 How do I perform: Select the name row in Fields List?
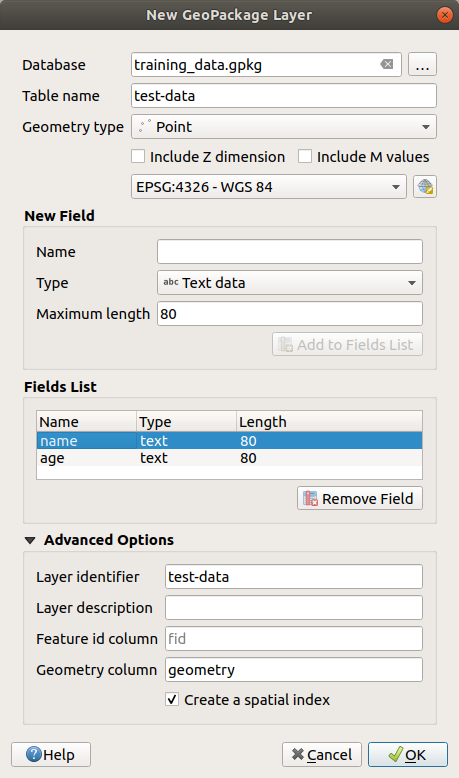(x=229, y=441)
